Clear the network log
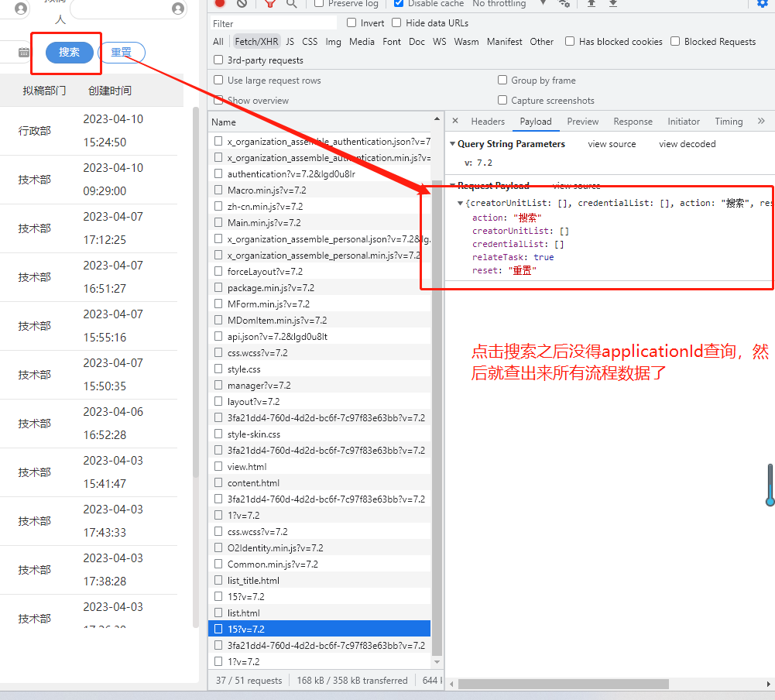 click(242, 3)
